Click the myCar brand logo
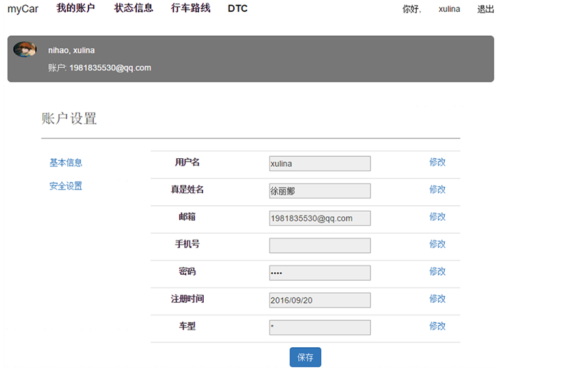Viewport: 588px width, 368px height. click(23, 9)
